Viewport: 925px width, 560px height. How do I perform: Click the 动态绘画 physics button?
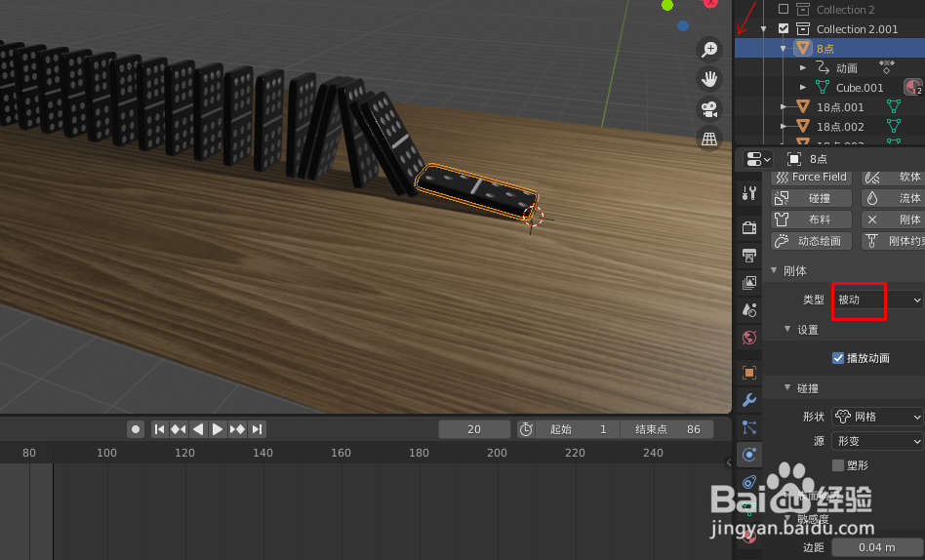[811, 241]
